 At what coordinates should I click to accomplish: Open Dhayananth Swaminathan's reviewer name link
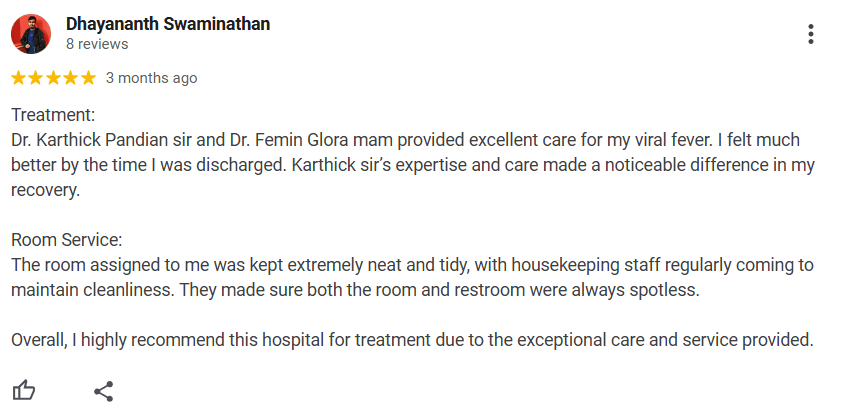point(167,24)
